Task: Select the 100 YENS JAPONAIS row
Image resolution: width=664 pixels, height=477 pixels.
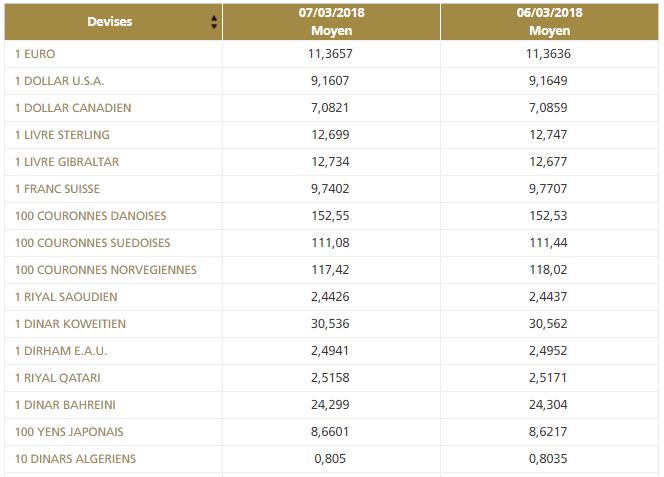Action: pyautogui.click(x=70, y=432)
